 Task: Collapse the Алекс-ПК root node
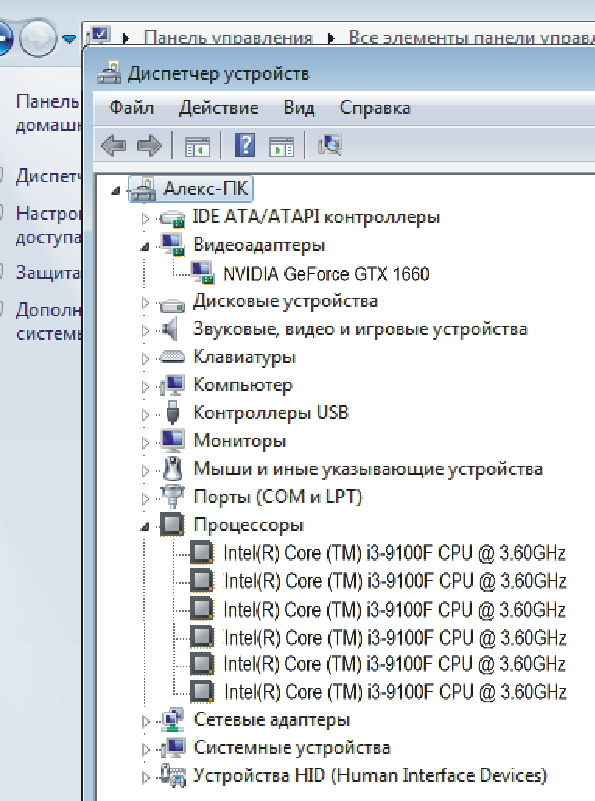116,191
